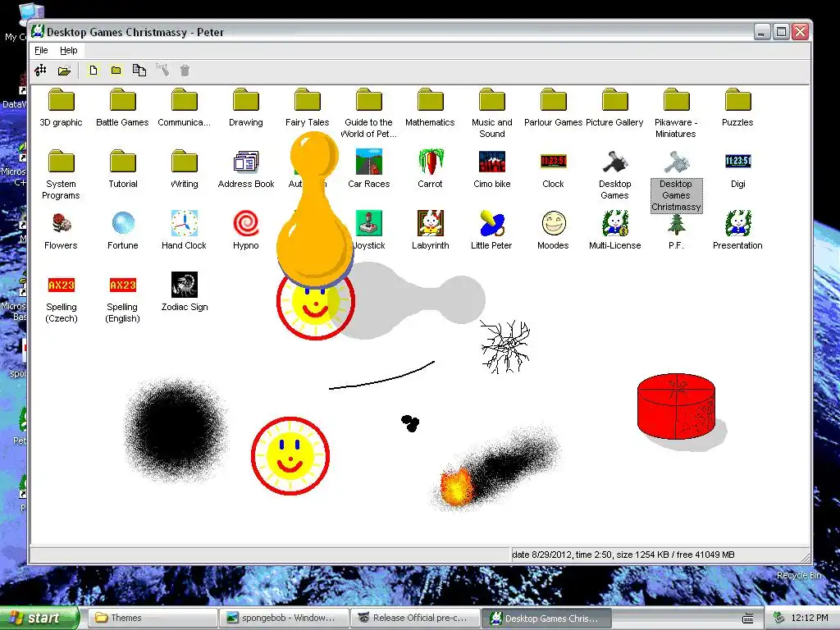Click the first toolbar icon with dots
Image resolution: width=840 pixels, height=630 pixels.
pyautogui.click(x=41, y=71)
